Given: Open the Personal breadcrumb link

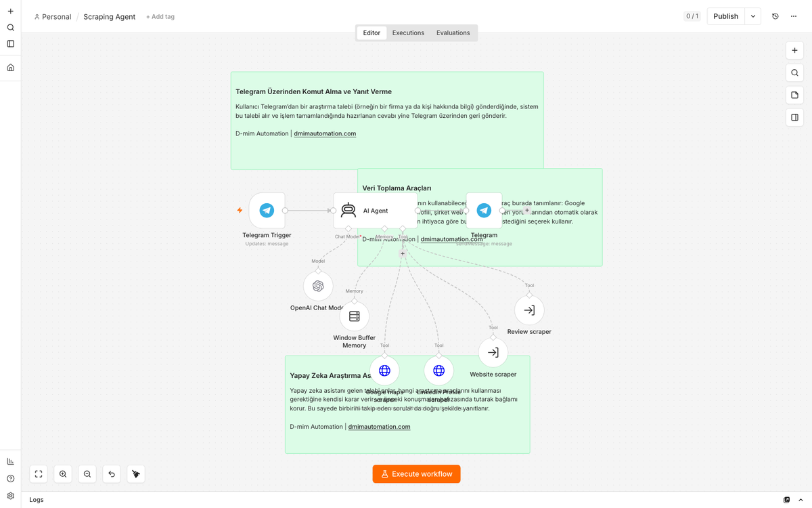Looking at the screenshot, I should pyautogui.click(x=53, y=16).
